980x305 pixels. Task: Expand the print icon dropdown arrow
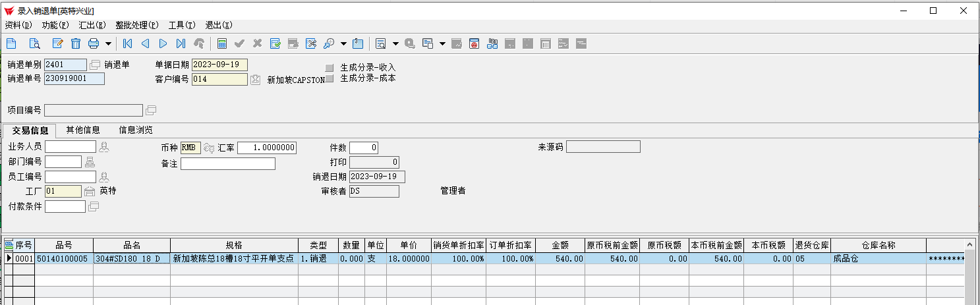click(x=108, y=43)
